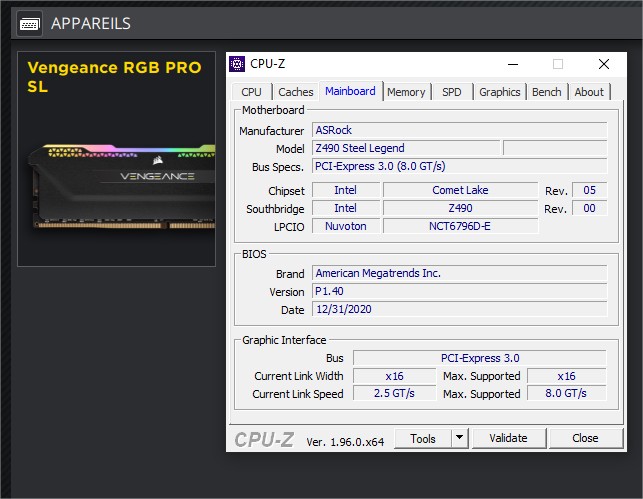Click the Chipset revision value 05

tap(589, 190)
